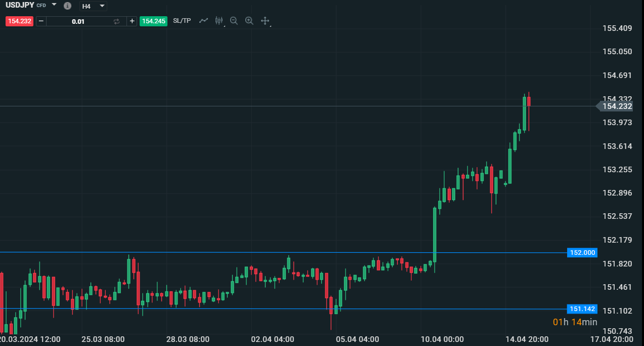This screenshot has width=644, height=346.
Task: Click the candle countdown timer 01h 14min
Action: coord(575,322)
